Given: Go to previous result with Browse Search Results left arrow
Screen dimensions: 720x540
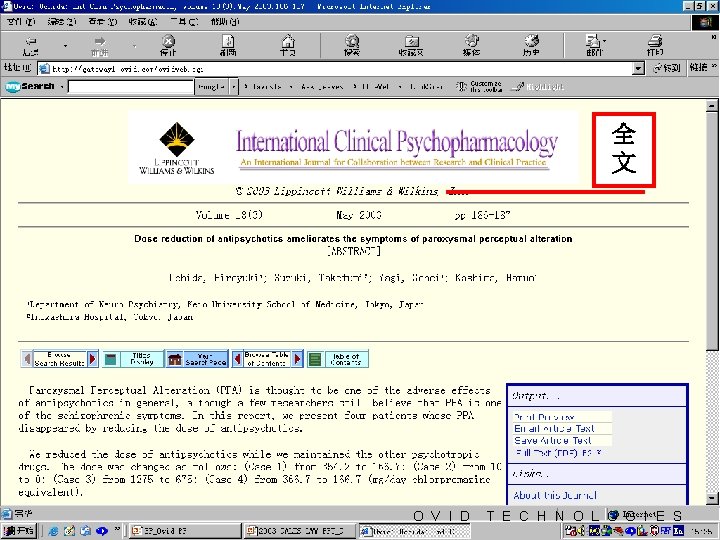Looking at the screenshot, I should pos(27,359).
